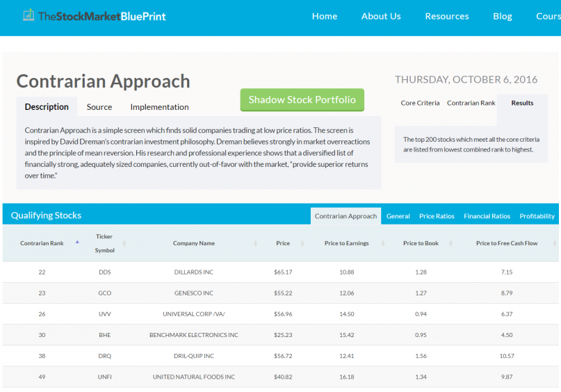
Task: Sort Price to Free Cash Flow arrows
Action: (x=555, y=243)
